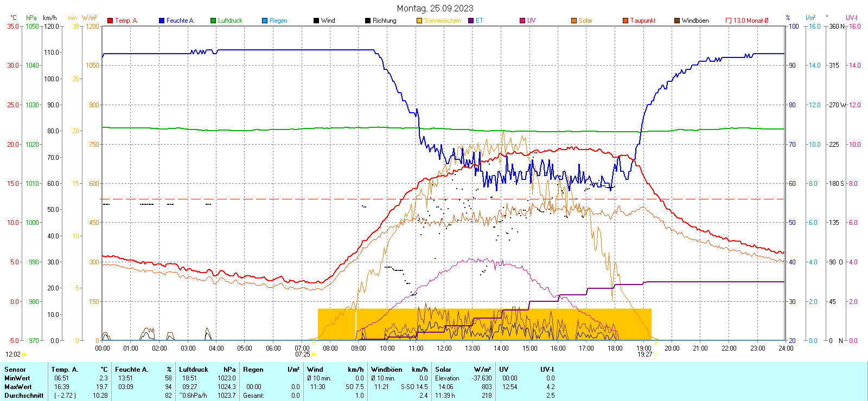The height and width of the screenshot is (401, 868).
Task: Click the yellow Sonnenschein legend square
Action: (419, 21)
